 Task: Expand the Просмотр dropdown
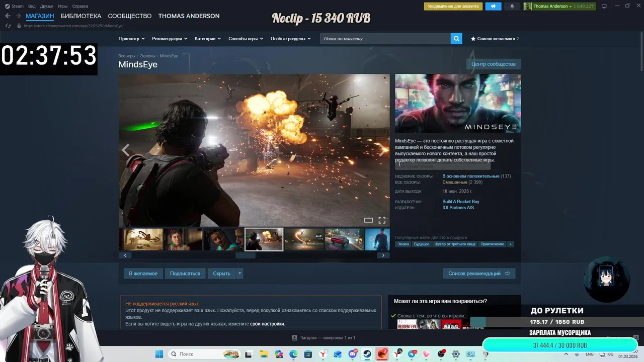pyautogui.click(x=132, y=39)
